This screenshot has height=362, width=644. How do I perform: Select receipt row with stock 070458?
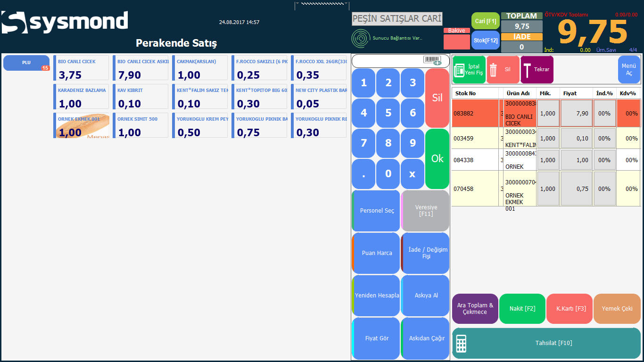[x=546, y=189]
